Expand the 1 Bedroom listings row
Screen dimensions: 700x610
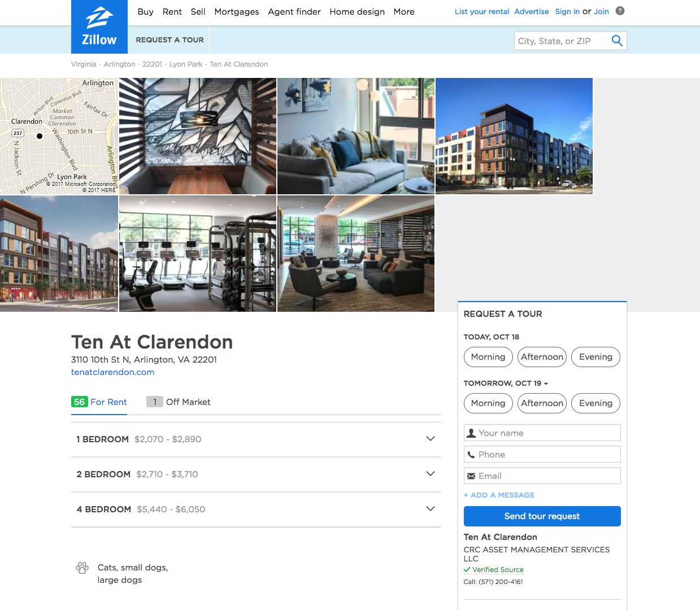[x=256, y=439]
